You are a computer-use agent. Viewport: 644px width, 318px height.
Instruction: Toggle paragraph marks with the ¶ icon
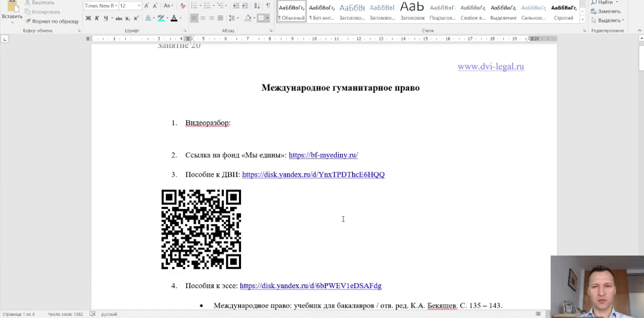point(268,6)
